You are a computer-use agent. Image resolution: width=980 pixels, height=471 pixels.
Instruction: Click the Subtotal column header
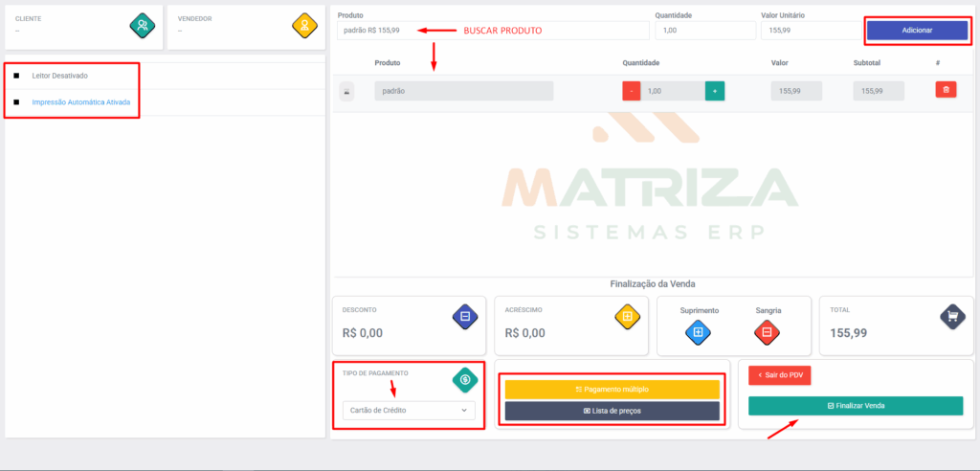(867, 62)
